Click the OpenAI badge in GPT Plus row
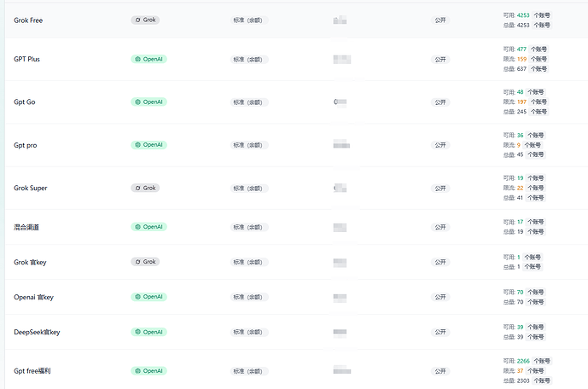588x389 pixels. (x=148, y=59)
